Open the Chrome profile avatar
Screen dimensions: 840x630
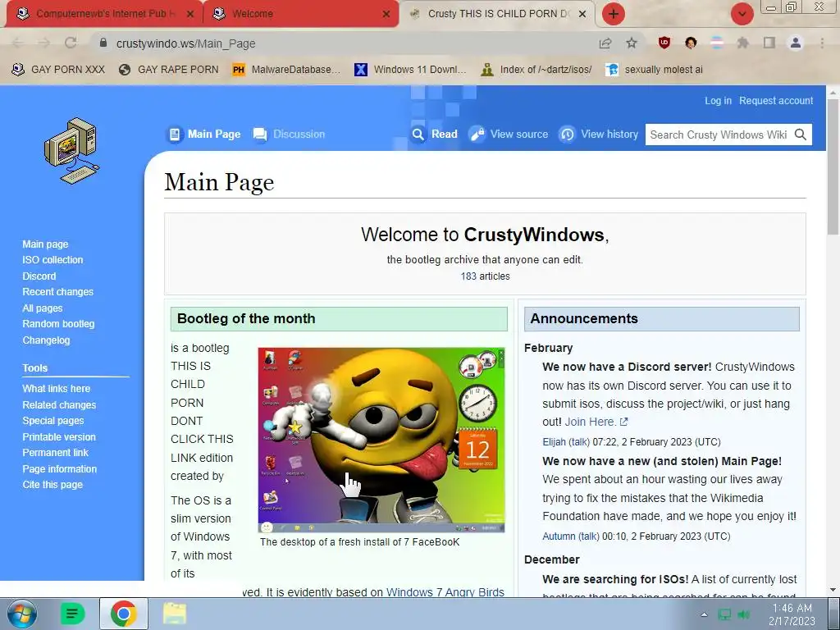[796, 43]
